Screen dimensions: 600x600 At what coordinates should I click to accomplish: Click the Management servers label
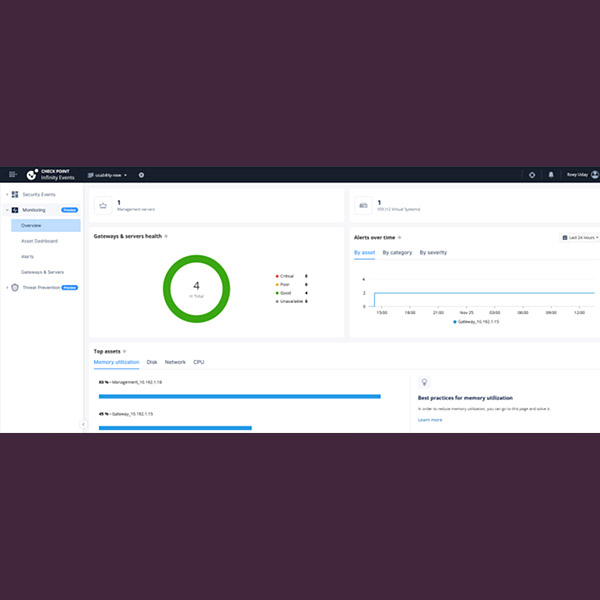tap(136, 209)
